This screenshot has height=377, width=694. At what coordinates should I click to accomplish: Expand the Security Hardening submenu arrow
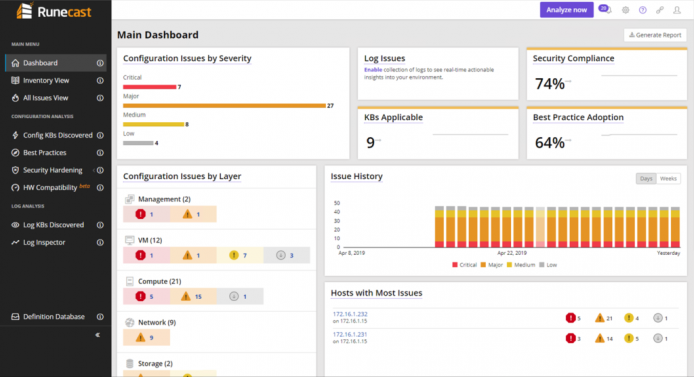click(x=94, y=170)
